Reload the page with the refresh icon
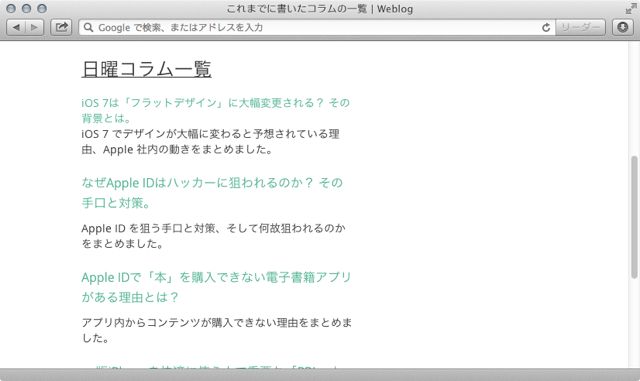This screenshot has height=381, width=640. pos(546,27)
